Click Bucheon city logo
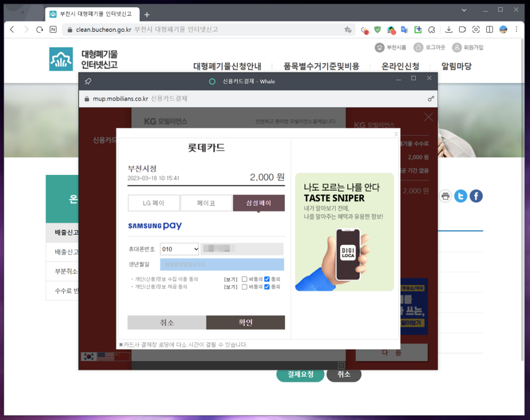The image size is (530, 420). tap(61, 59)
